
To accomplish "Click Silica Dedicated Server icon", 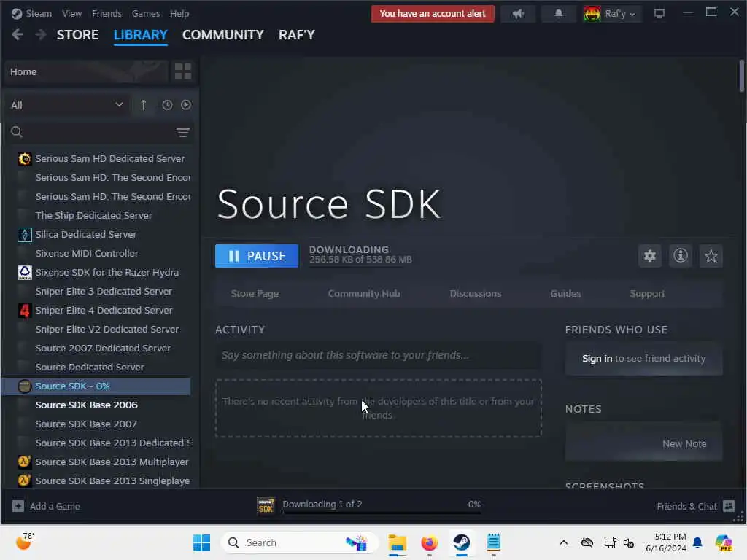I will (x=24, y=234).
